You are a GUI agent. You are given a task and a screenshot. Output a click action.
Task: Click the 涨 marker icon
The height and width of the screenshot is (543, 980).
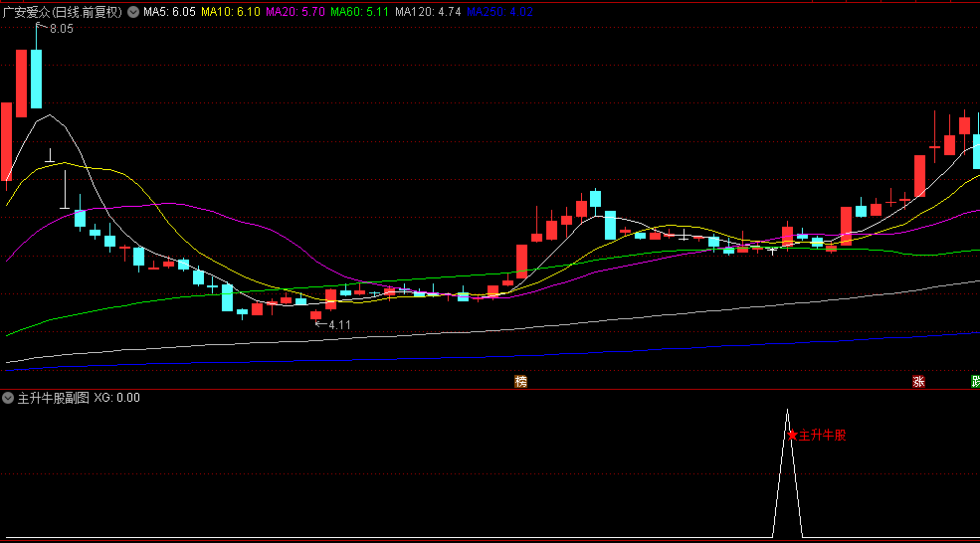(918, 381)
